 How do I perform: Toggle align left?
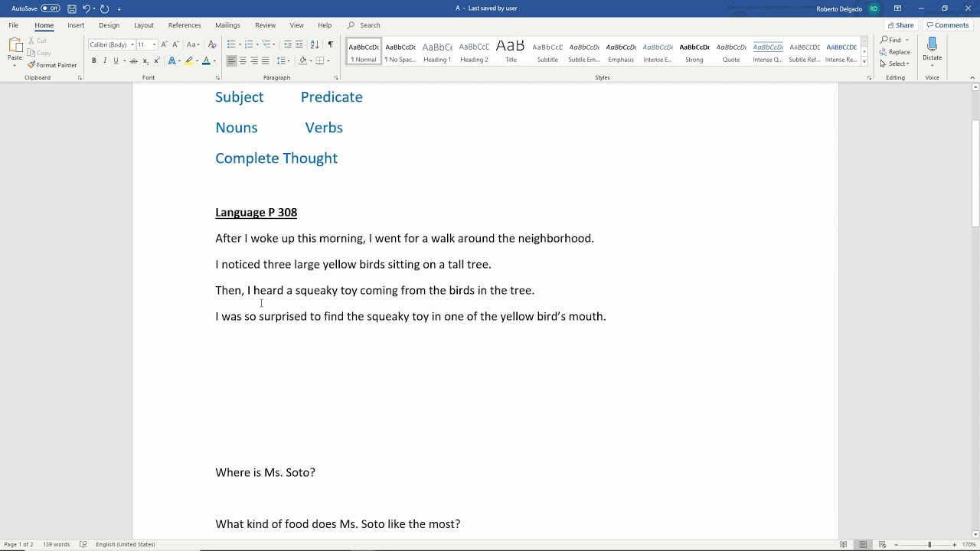pos(231,60)
